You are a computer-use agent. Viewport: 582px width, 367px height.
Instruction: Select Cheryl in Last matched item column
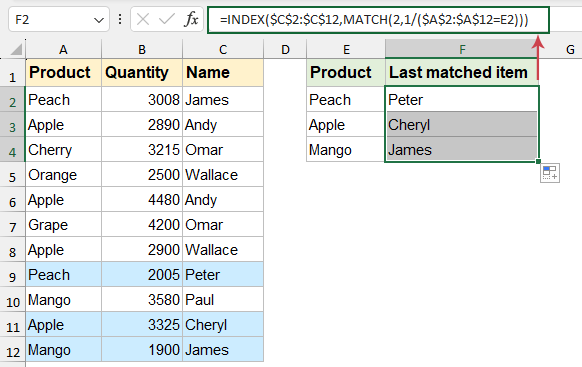(462, 125)
